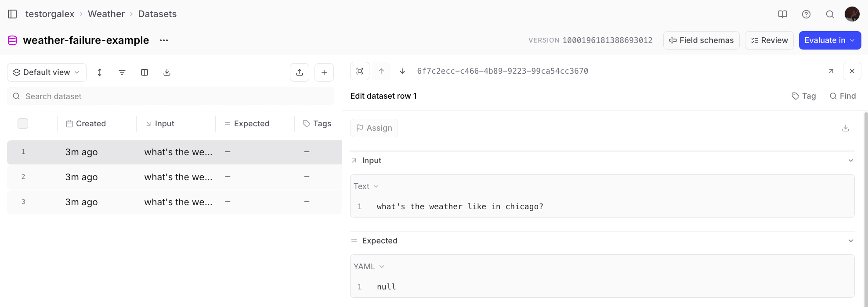Toggle the sidebar panel icon
Viewport: 868px width, 307px height.
(12, 14)
